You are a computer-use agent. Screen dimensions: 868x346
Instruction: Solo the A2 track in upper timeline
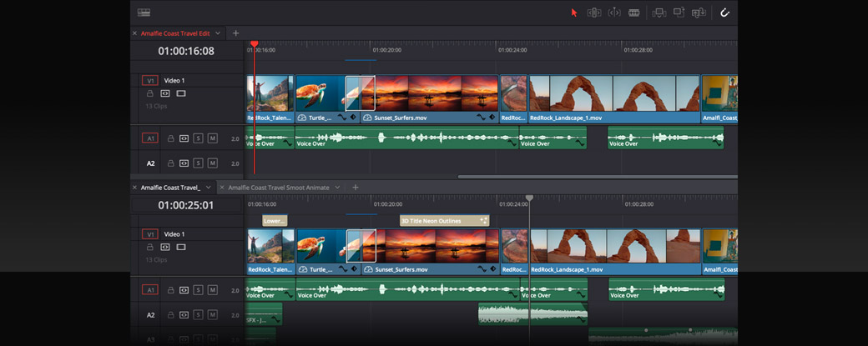[x=198, y=163]
